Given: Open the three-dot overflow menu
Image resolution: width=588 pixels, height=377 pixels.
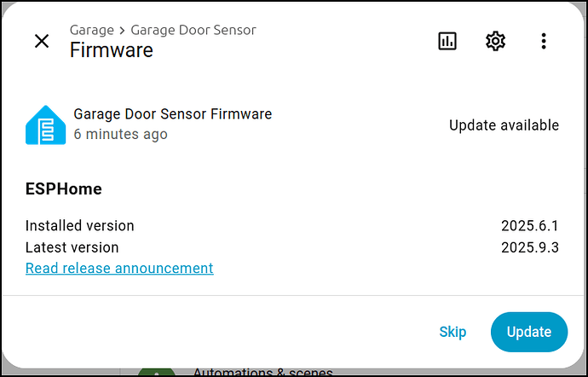Looking at the screenshot, I should tap(544, 41).
